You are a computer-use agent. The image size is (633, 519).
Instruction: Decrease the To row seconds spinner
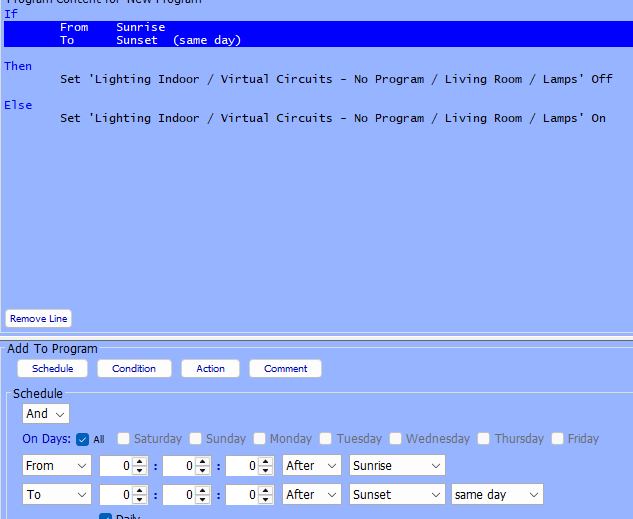point(266,499)
